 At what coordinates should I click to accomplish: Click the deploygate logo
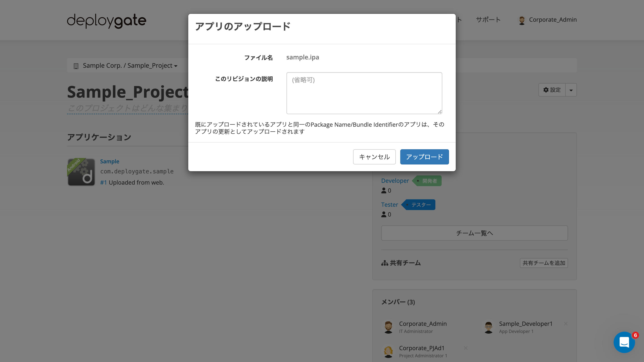106,21
